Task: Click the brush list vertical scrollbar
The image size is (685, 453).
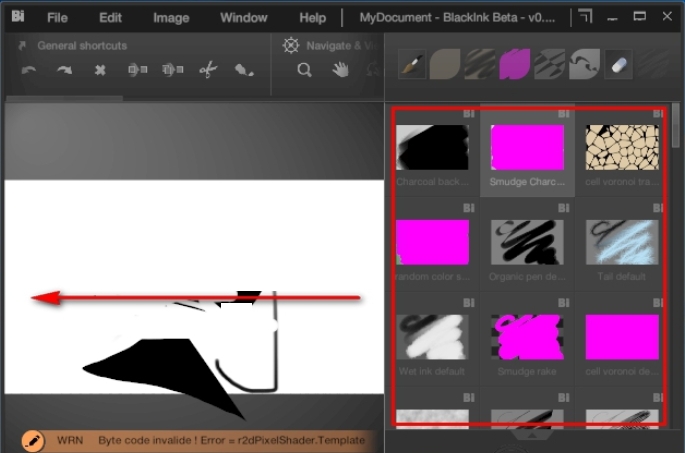Action: click(676, 126)
